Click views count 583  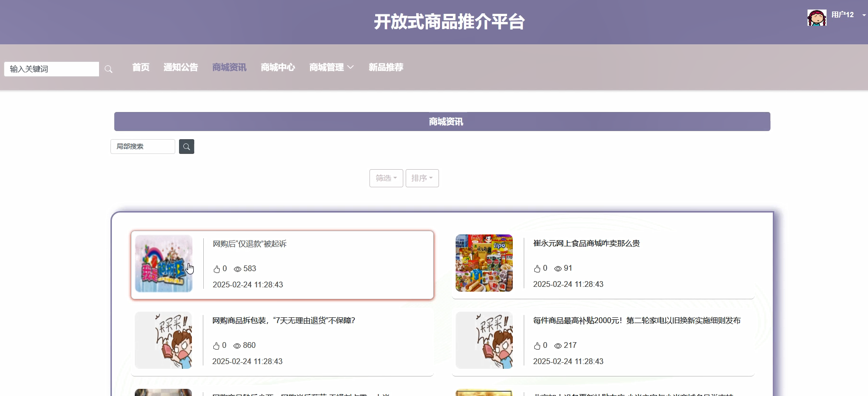(250, 269)
